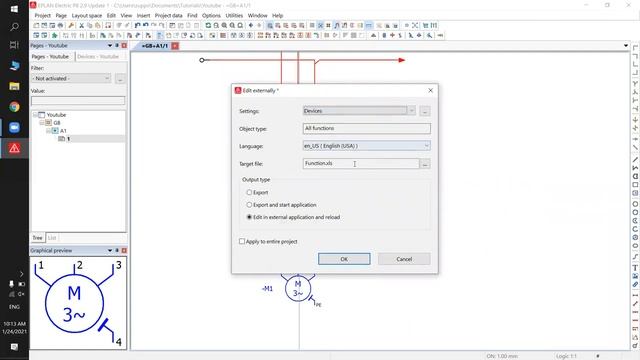Click the Cut scissors icon in toolbar

point(82,25)
